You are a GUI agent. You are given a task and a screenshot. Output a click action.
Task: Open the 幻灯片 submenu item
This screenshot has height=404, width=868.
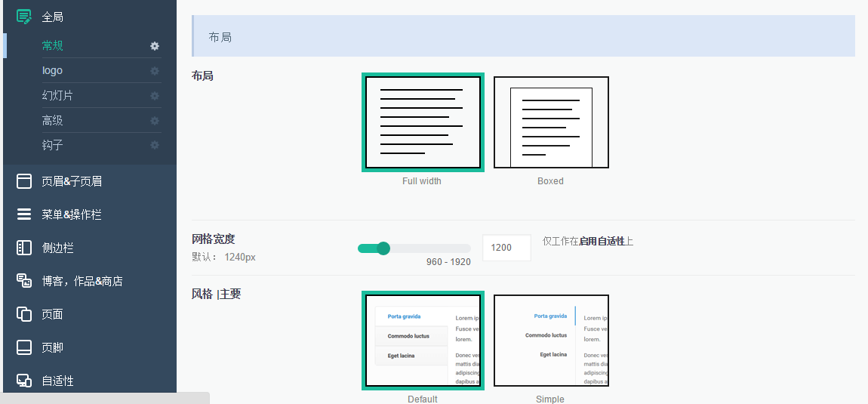pos(57,95)
